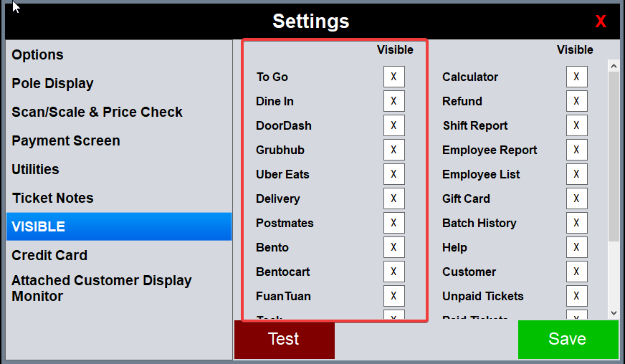This screenshot has width=625, height=364.
Task: Click the green Save button
Action: click(568, 340)
